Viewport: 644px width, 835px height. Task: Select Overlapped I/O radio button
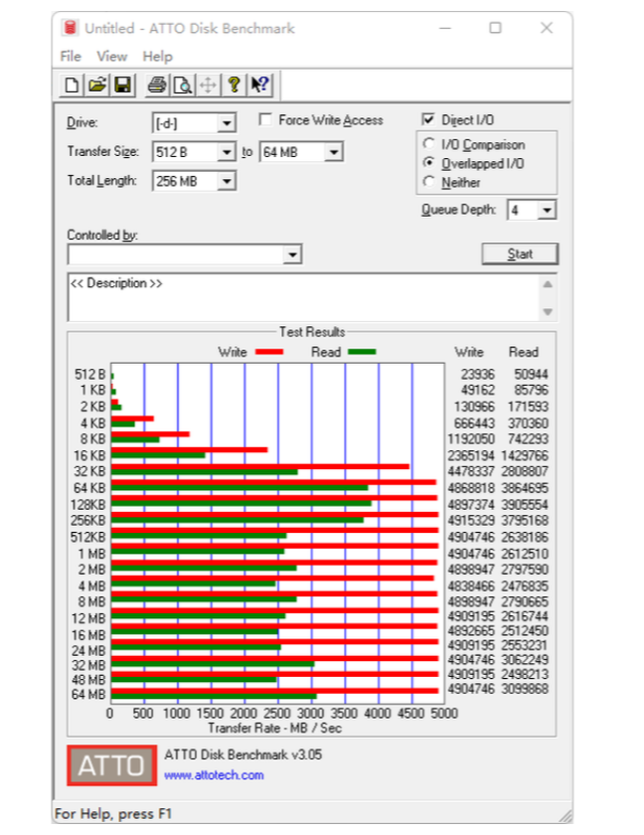pyautogui.click(x=428, y=163)
